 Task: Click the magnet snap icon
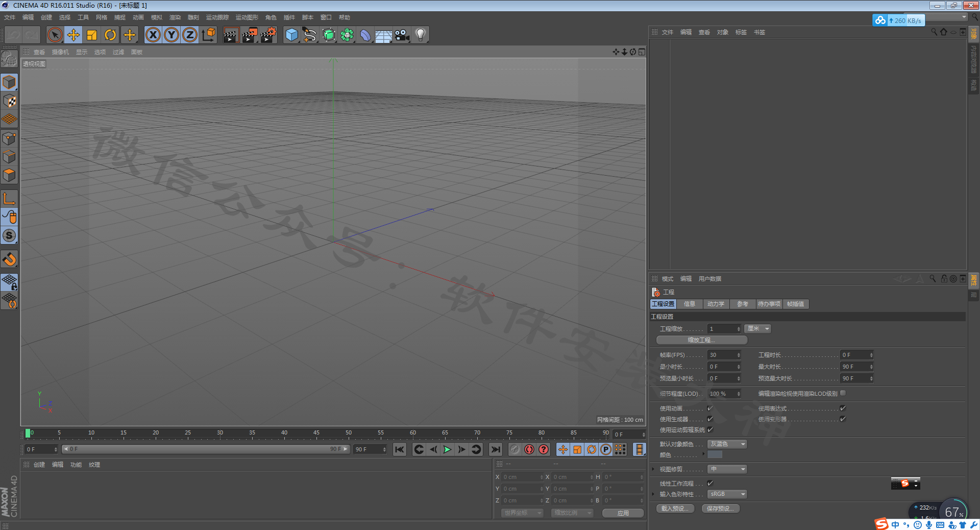[x=9, y=259]
